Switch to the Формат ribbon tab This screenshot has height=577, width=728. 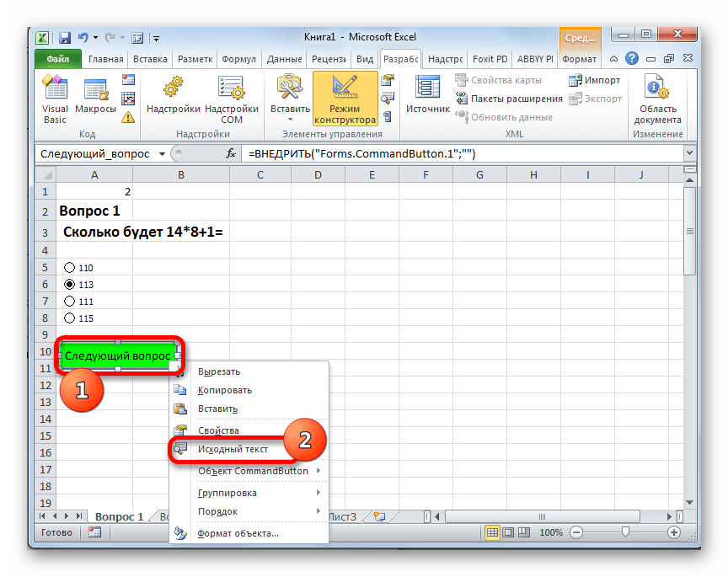click(x=579, y=59)
